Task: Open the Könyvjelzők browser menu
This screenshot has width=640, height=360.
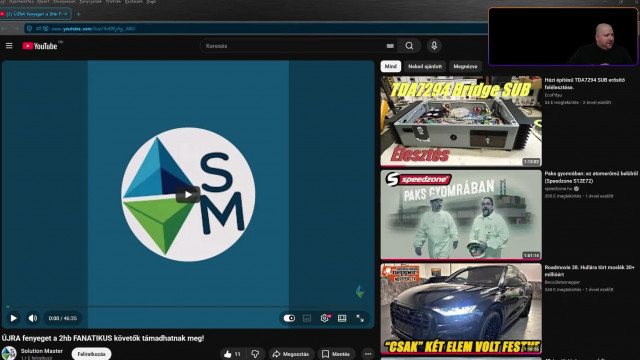Action: [x=91, y=2]
